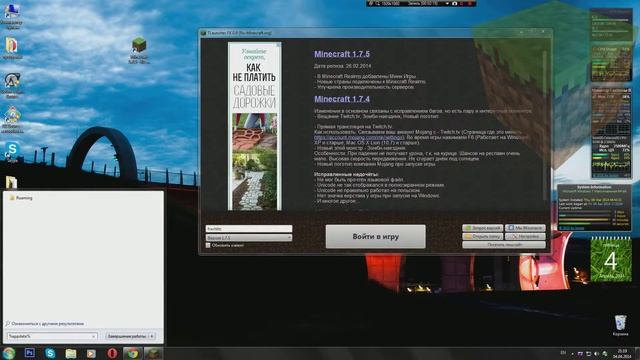Open the Minecraft 1.7.4 heading link
This screenshot has height=360, width=640.
coord(342,99)
